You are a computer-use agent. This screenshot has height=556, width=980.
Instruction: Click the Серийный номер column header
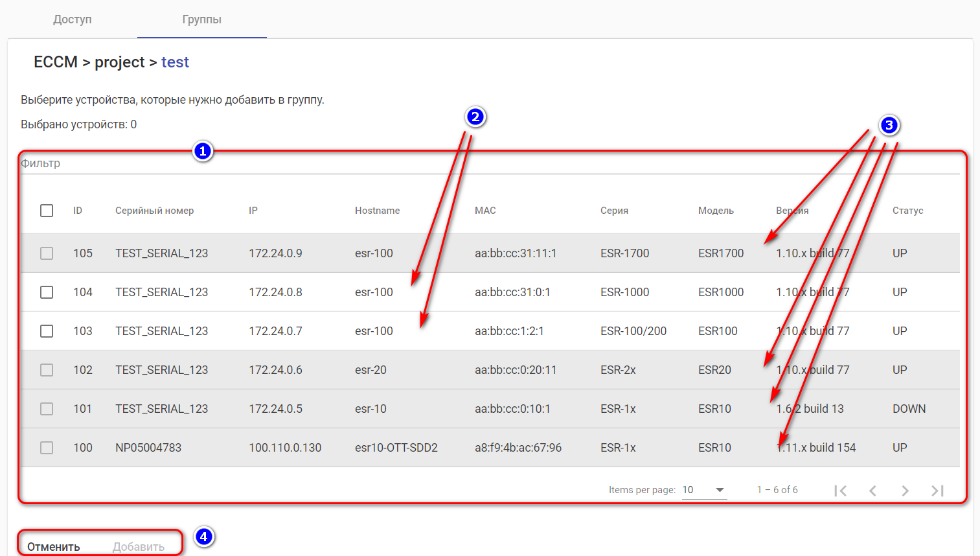[x=154, y=211]
